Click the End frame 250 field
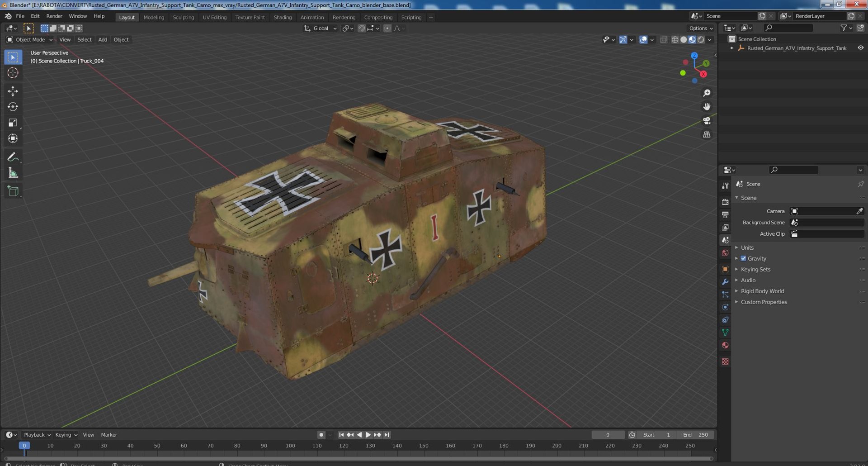The height and width of the screenshot is (466, 868). pos(696,435)
